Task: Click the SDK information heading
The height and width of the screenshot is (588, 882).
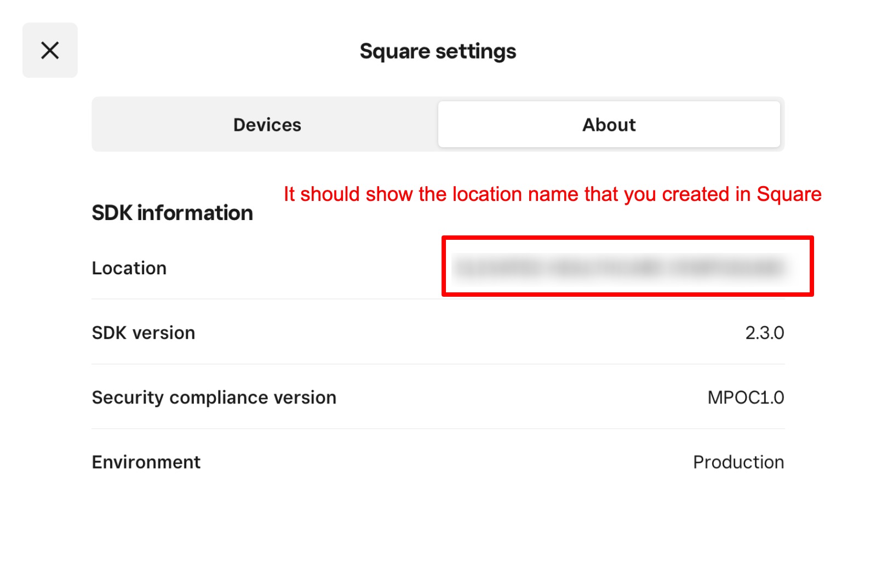Action: point(172,213)
